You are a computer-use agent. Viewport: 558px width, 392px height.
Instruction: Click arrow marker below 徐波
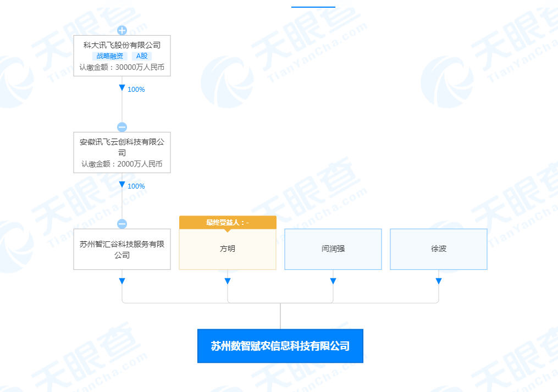[439, 281]
